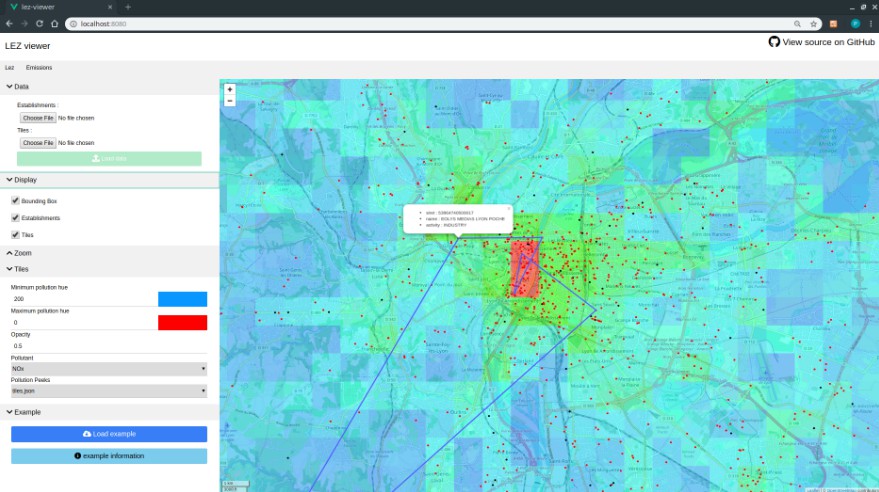Zoom out on the map
The height and width of the screenshot is (492, 879).
(230, 100)
